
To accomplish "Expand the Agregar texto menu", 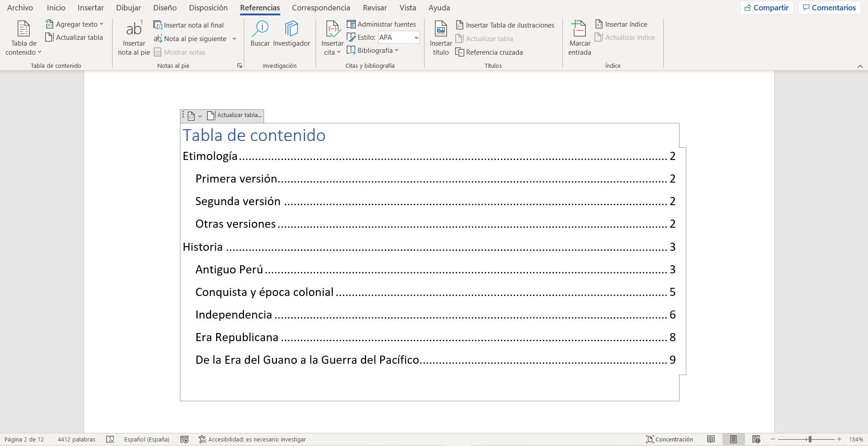I will coord(74,24).
